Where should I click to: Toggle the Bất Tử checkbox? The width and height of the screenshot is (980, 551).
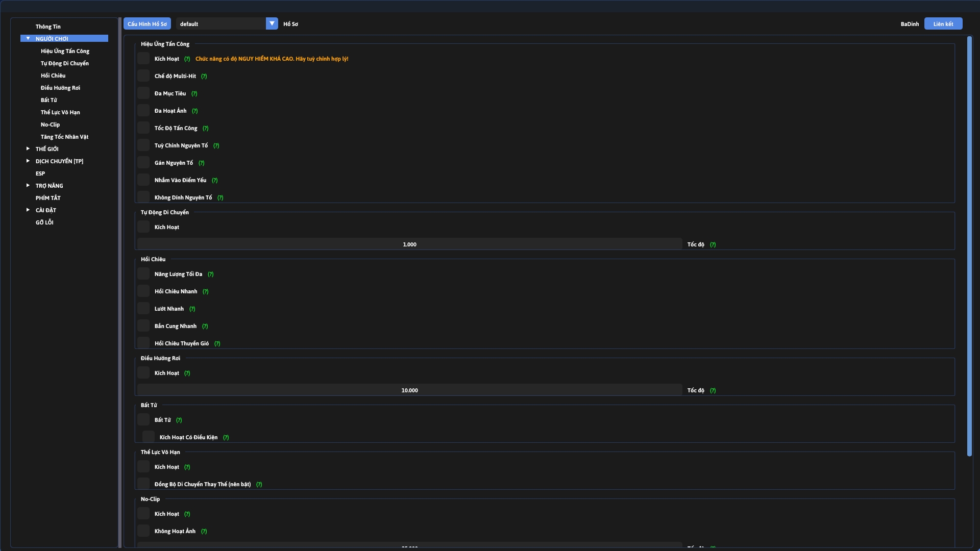(143, 420)
